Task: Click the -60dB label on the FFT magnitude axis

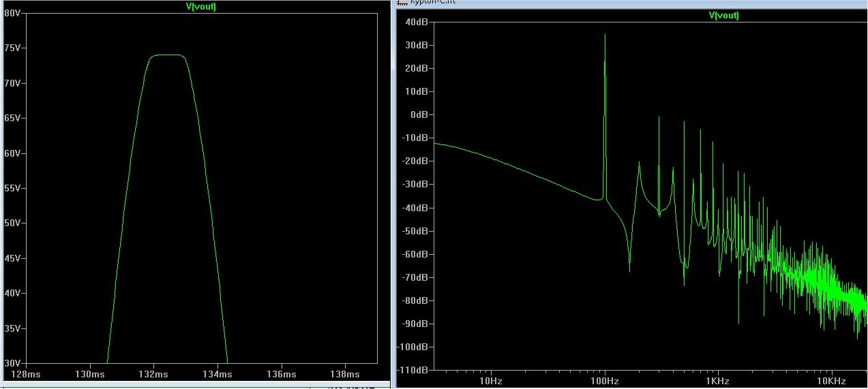Action: (415, 254)
